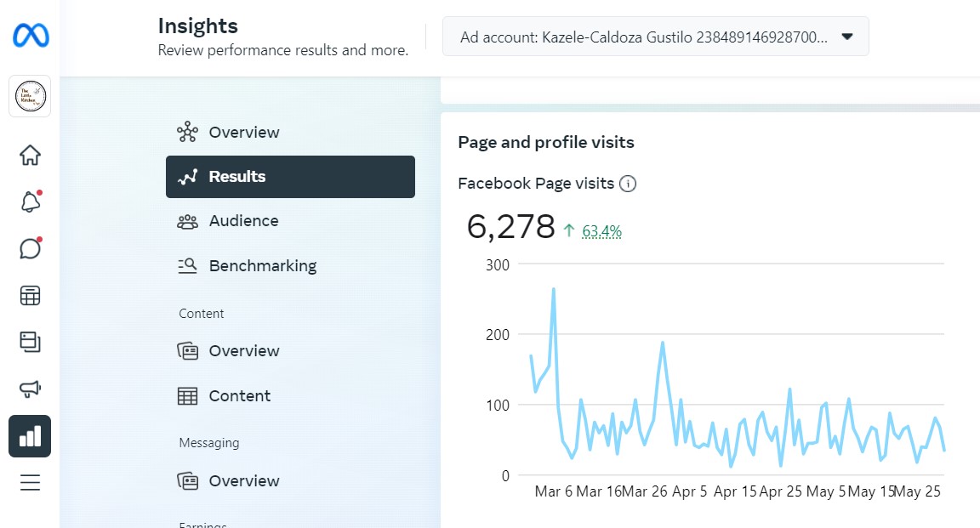Viewport: 980px width, 528px height.
Task: Select the Insights bar chart icon
Action: coord(30,436)
